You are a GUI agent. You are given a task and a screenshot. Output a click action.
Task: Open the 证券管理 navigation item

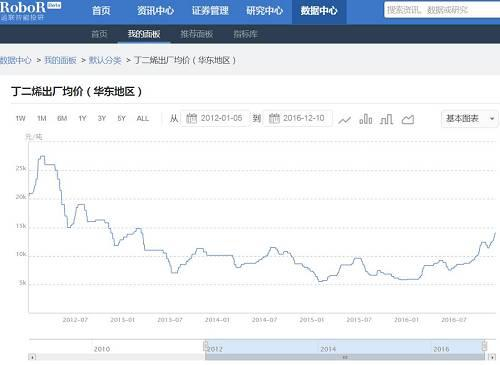click(x=210, y=11)
